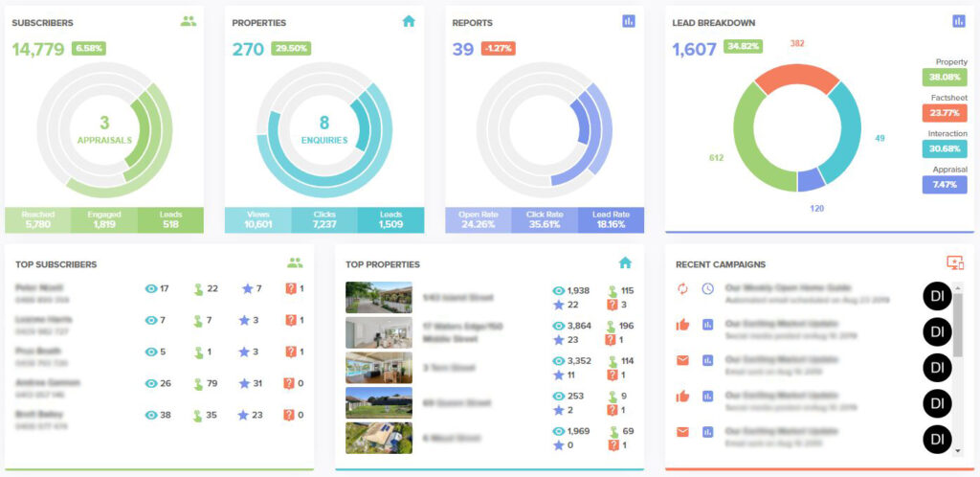
Task: Click the 29.50% properties growth badge
Action: [x=291, y=48]
